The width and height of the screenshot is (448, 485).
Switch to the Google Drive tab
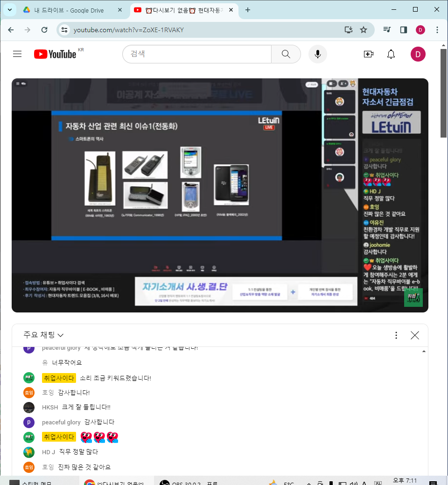[68, 10]
